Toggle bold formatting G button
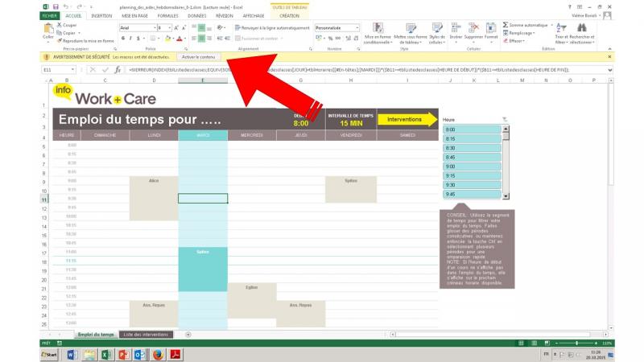 click(x=124, y=38)
